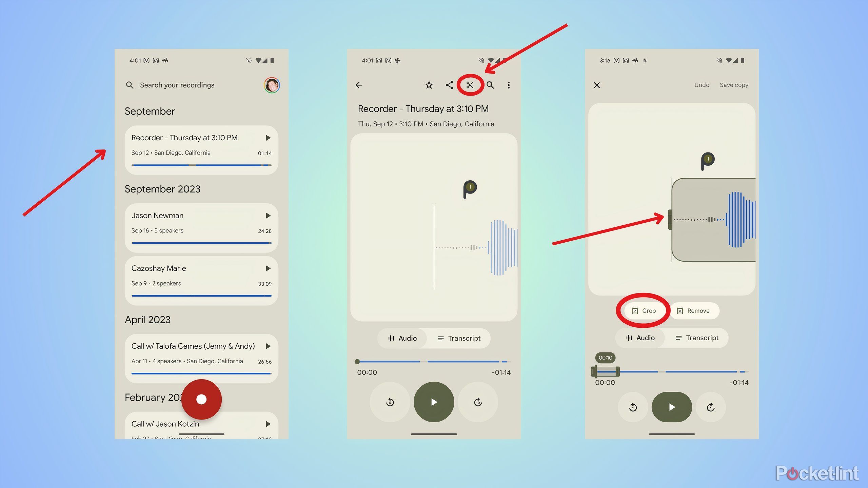Screen dimensions: 868x488
Task: Switch to the Transcript tab
Action: click(458, 338)
